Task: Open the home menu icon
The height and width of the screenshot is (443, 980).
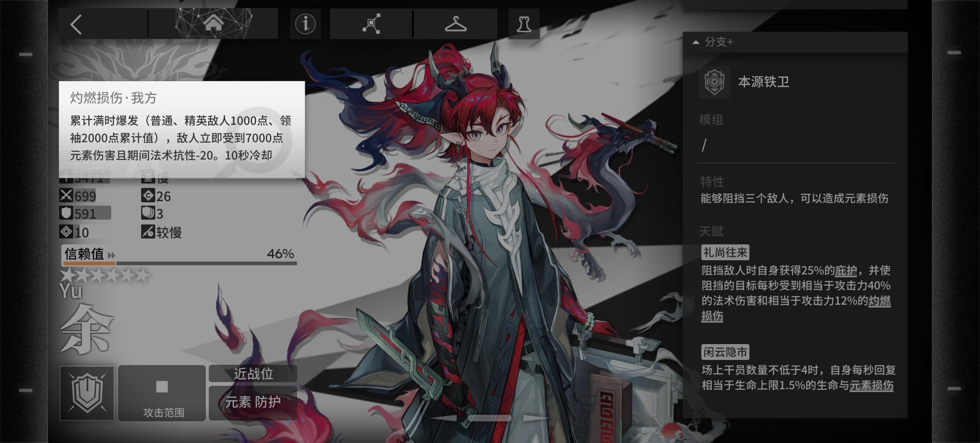Action: [214, 23]
